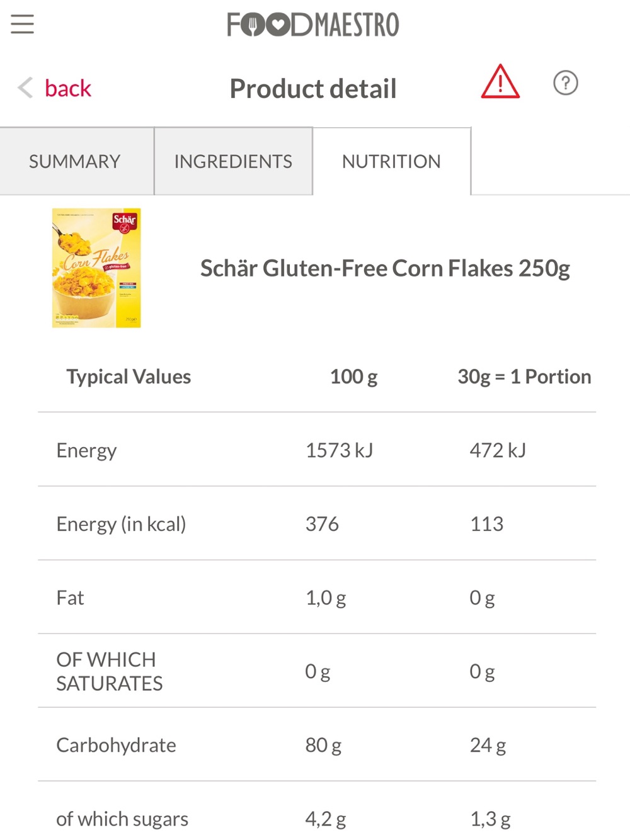The height and width of the screenshot is (840, 630).
Task: Tap the FoodMaestro logo
Action: [313, 25]
